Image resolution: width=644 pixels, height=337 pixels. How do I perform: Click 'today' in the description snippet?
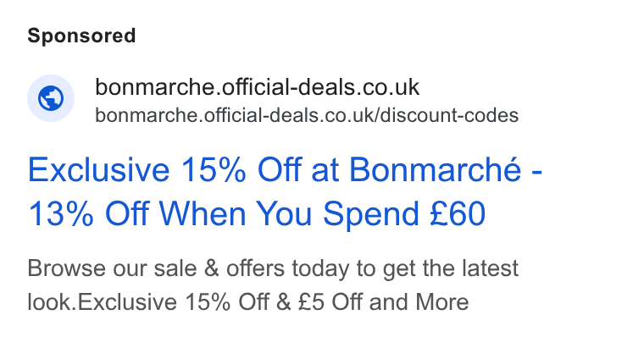pyautogui.click(x=320, y=268)
